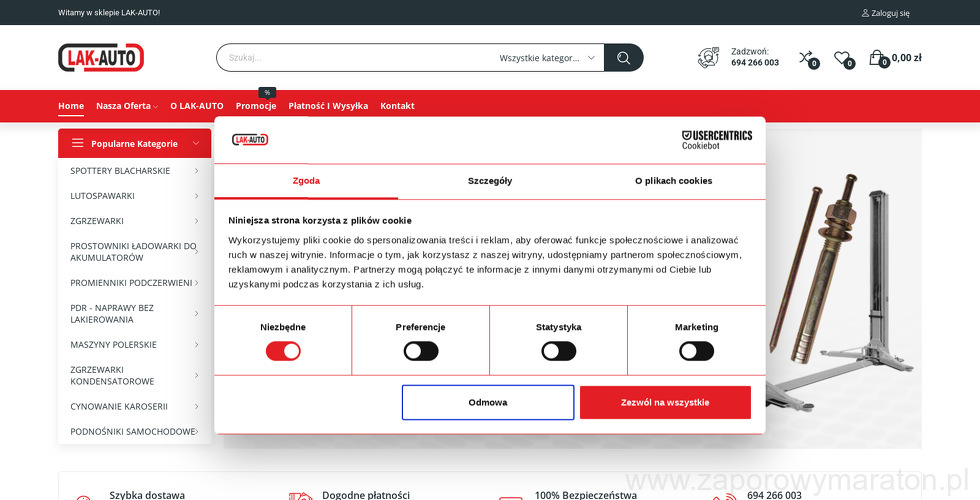Expand the Spottery Blacharskie category arrow
Viewport: 980px width, 500px height.
pos(196,171)
